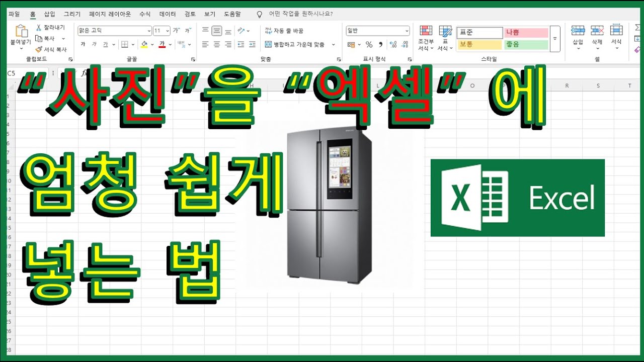This screenshot has width=644, height=362.
Task: Apply the 표준 (Normal) cell style
Action: (x=479, y=33)
